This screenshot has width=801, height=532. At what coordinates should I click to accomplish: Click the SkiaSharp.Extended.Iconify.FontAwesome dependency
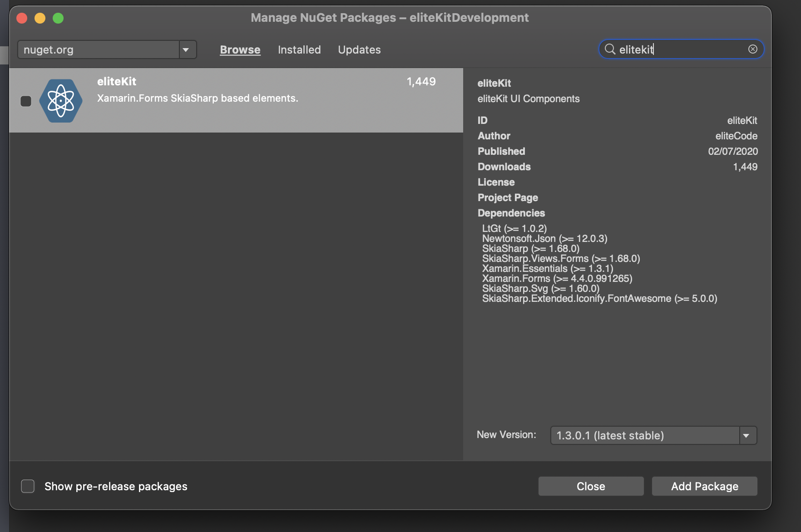(600, 298)
